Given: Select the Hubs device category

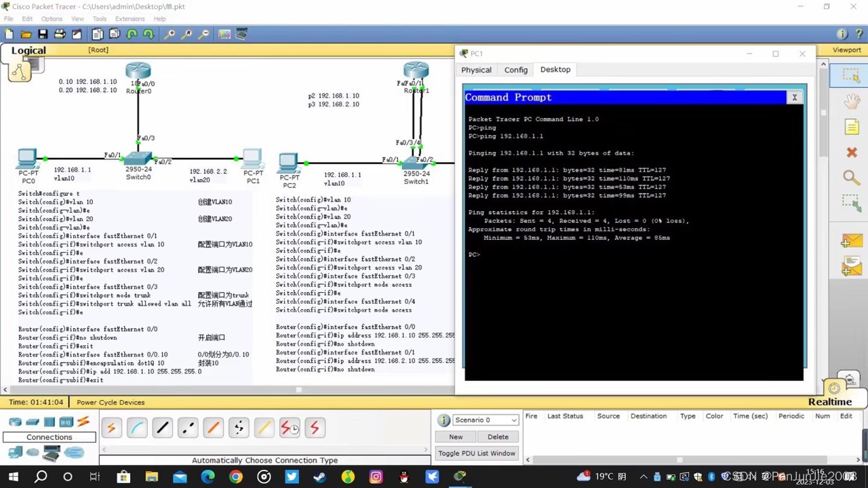Looking at the screenshot, I should pyautogui.click(x=49, y=422).
